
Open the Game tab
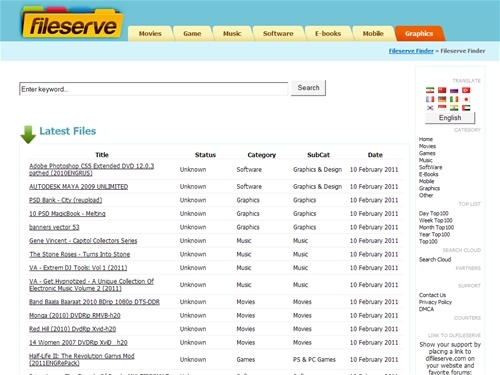(192, 33)
